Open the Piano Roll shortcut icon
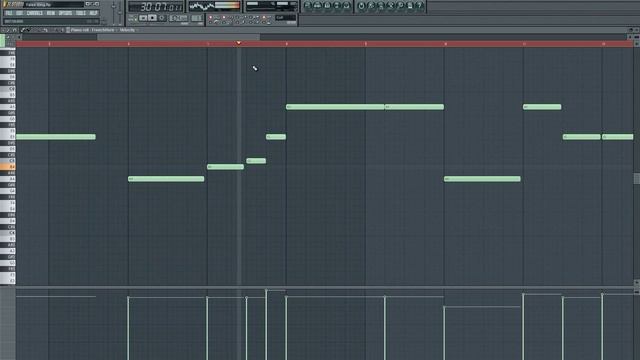Image resolution: width=640 pixels, height=360 pixels. pyautogui.click(x=327, y=5)
